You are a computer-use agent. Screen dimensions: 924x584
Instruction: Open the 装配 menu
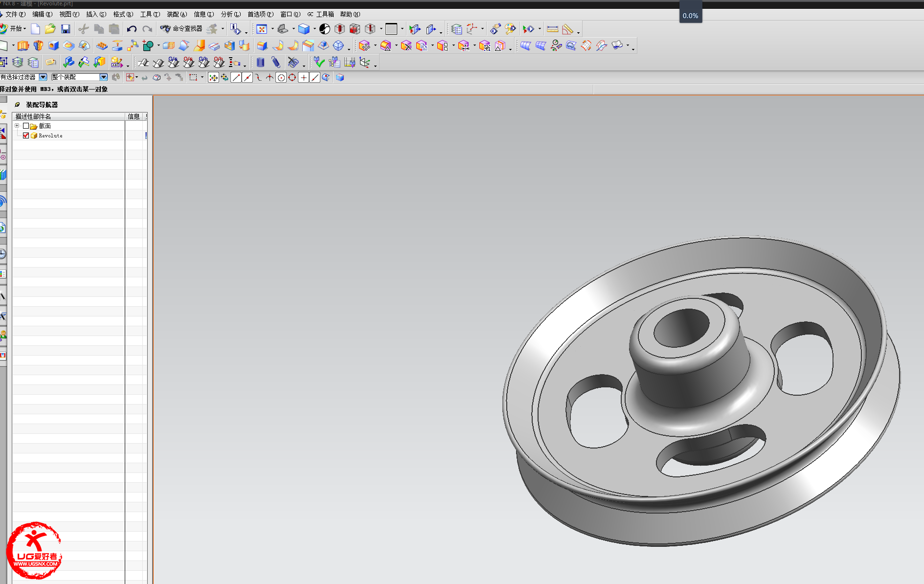[x=177, y=14]
